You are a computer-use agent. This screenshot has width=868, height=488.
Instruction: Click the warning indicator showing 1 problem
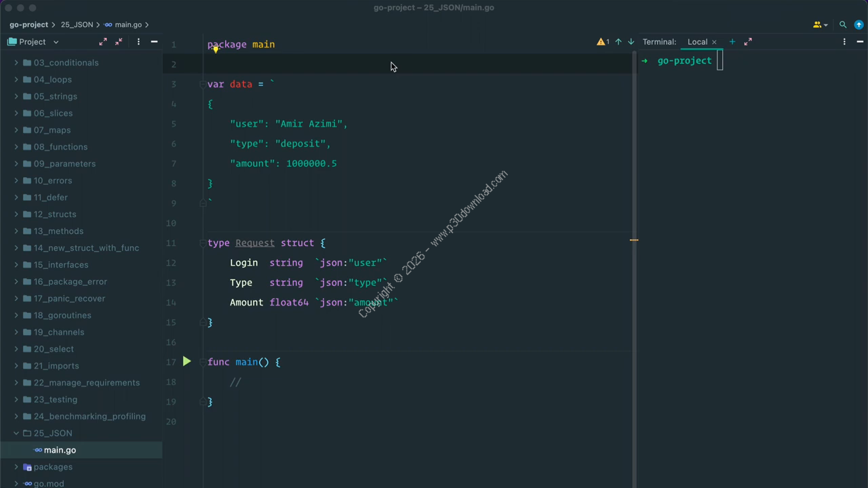[602, 42]
